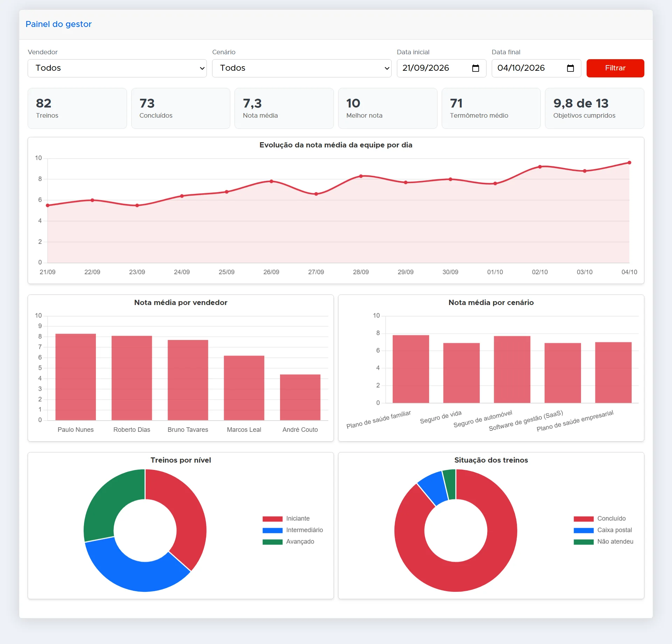Click the 7,3 Nota média card

(x=284, y=108)
